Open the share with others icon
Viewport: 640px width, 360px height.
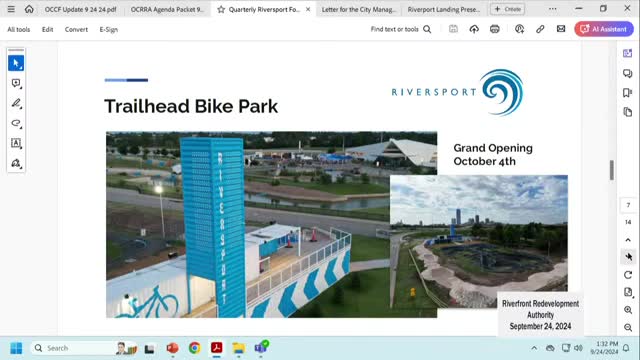519,29
